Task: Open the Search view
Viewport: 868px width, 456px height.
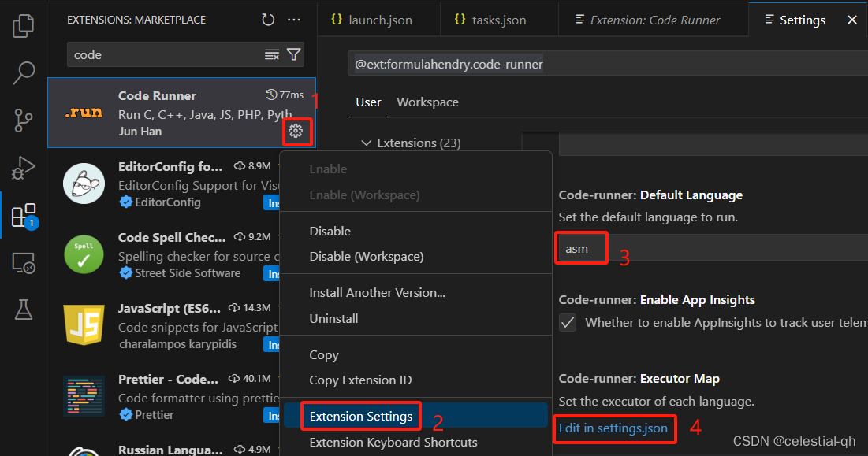Action: (23, 72)
